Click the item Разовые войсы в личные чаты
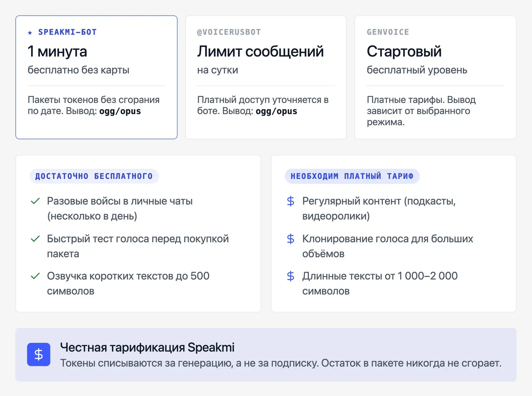Image resolution: width=532 pixels, height=396 pixels. tap(120, 209)
